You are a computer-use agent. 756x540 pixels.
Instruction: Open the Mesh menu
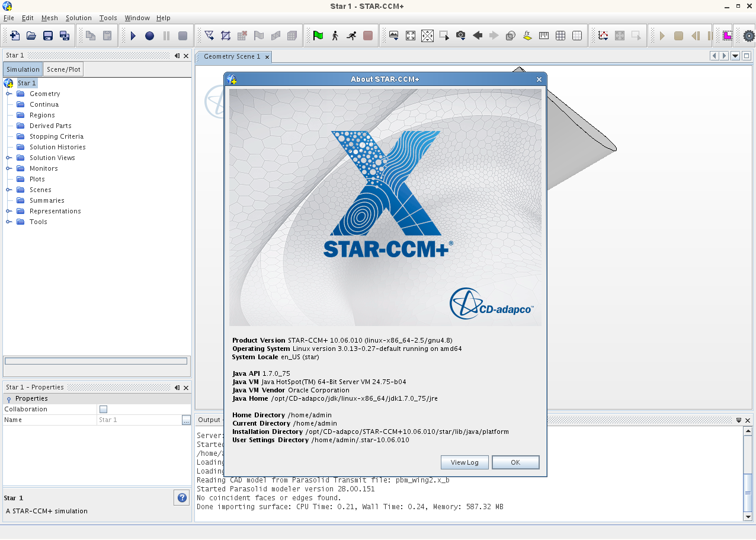coord(50,18)
